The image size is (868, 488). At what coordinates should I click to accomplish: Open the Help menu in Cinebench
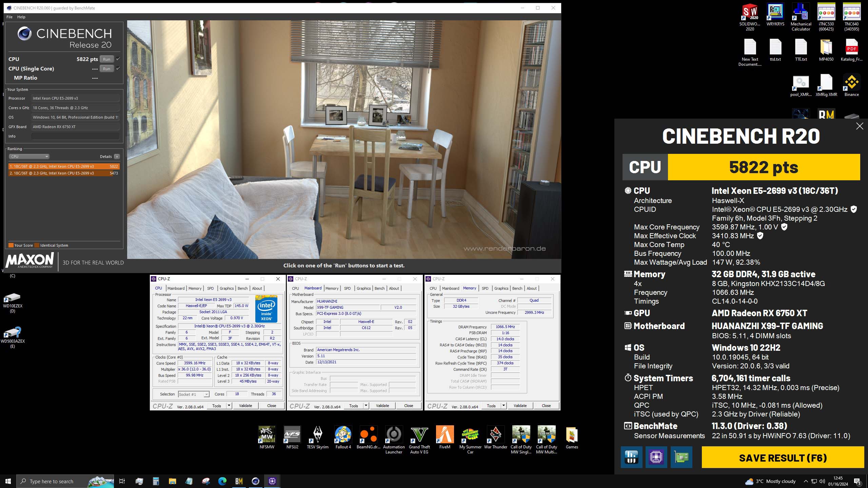point(21,17)
